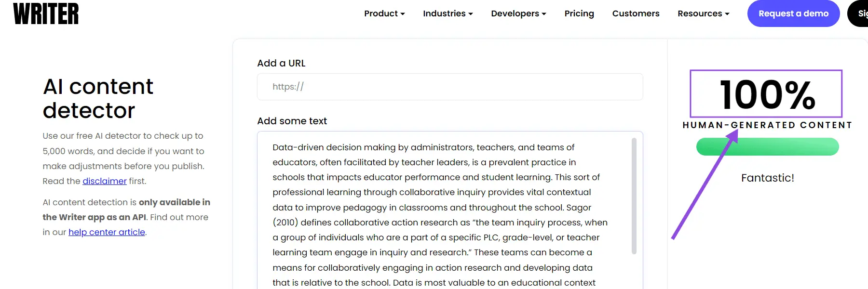Click the AI content detector heading
Image resolution: width=868 pixels, height=289 pixels.
98,98
